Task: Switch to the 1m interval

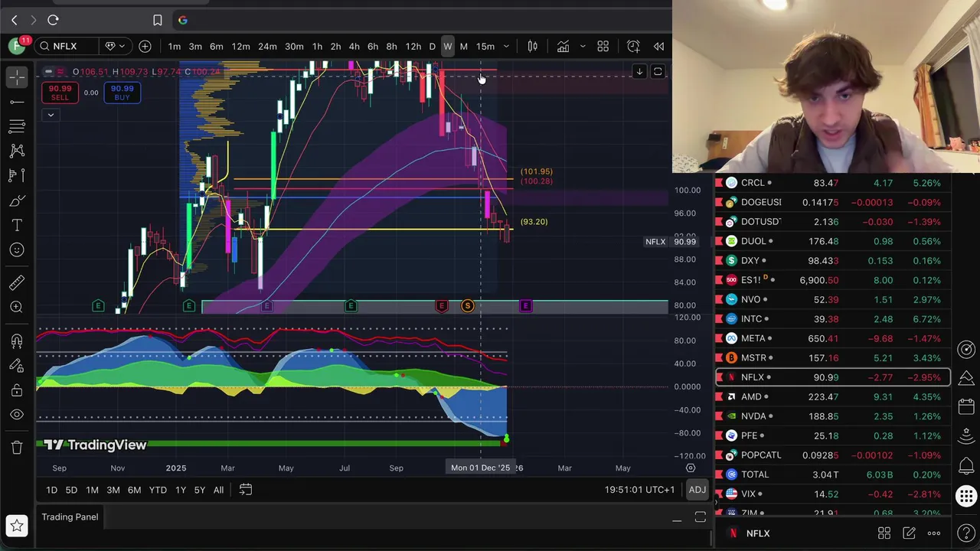Action: (175, 47)
